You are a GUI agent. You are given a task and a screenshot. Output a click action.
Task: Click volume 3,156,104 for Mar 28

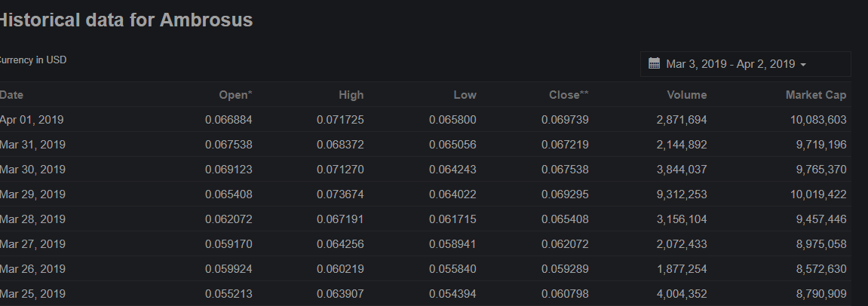tap(682, 219)
